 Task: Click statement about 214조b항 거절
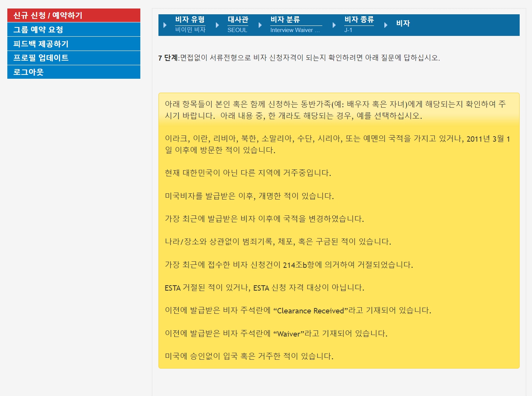[289, 265]
